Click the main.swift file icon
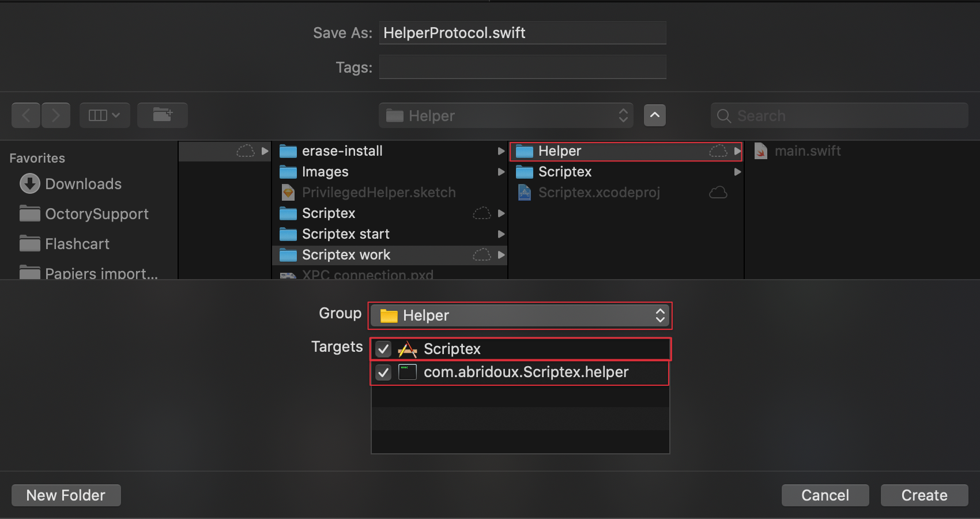The image size is (980, 519). click(x=761, y=151)
